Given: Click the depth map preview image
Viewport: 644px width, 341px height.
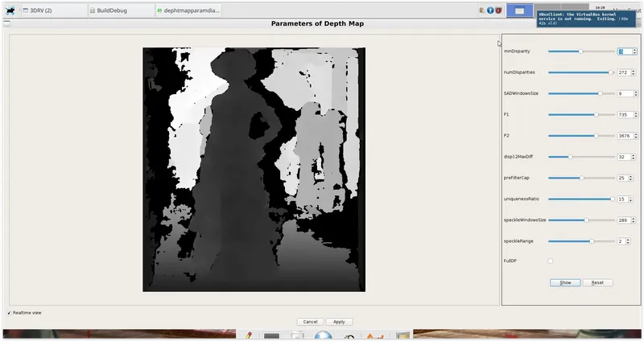Looking at the screenshot, I should pyautogui.click(x=254, y=170).
